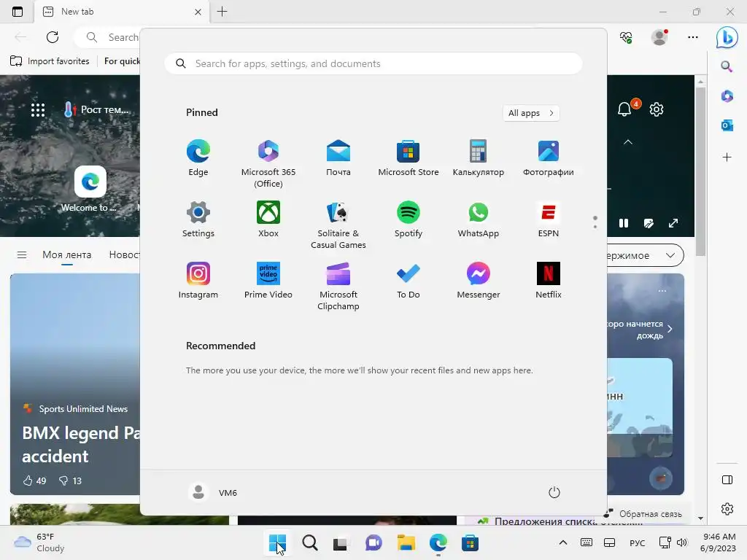This screenshot has height=560, width=747.
Task: Open the WhatsApp pinned app
Action: [479, 219]
